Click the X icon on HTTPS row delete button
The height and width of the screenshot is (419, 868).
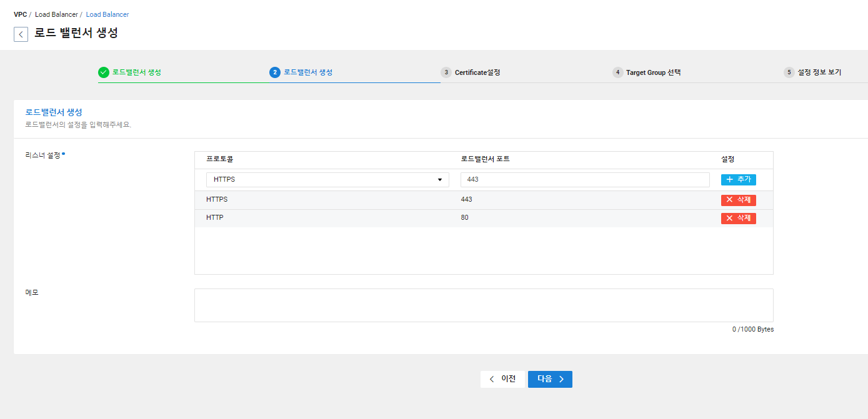[729, 200]
